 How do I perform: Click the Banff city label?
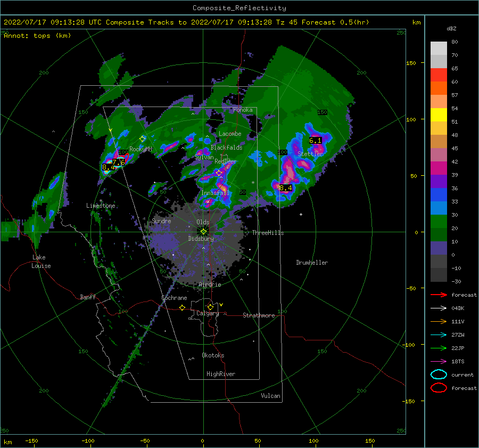pos(88,297)
